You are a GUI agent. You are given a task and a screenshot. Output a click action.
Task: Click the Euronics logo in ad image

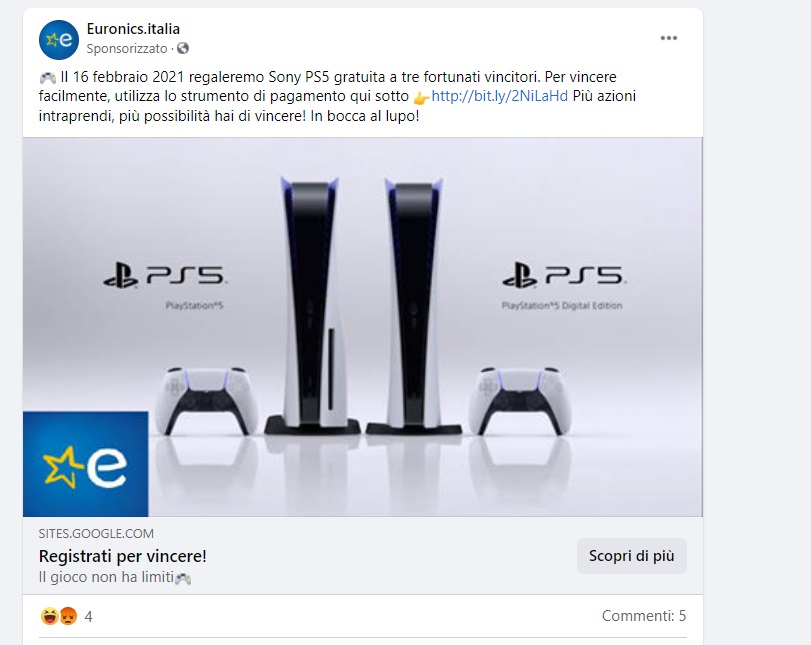tap(85, 464)
